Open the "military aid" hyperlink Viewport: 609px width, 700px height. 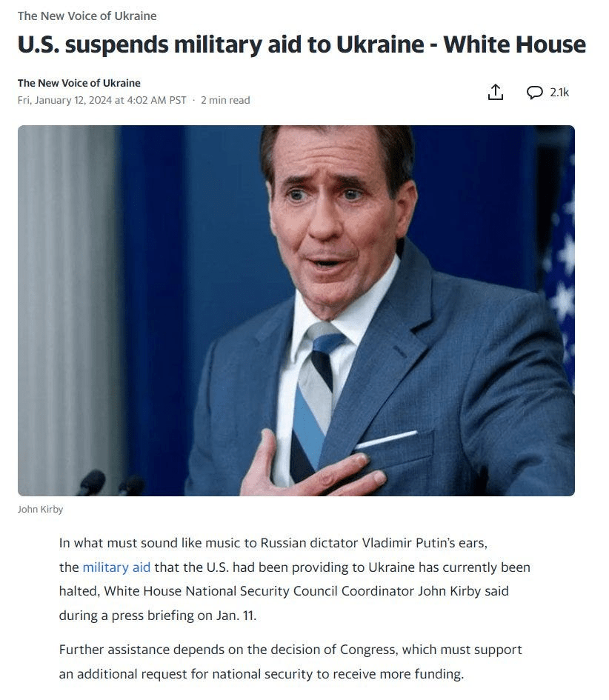pos(116,567)
